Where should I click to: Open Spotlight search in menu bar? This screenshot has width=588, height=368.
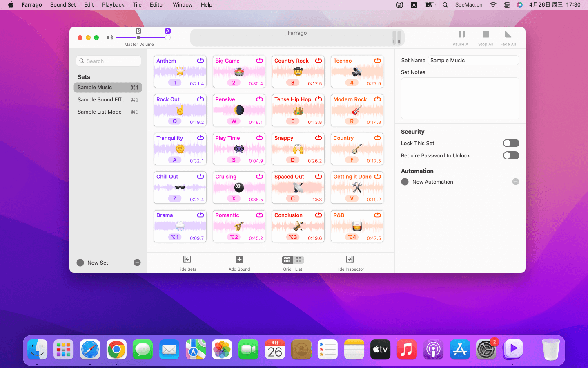(445, 5)
